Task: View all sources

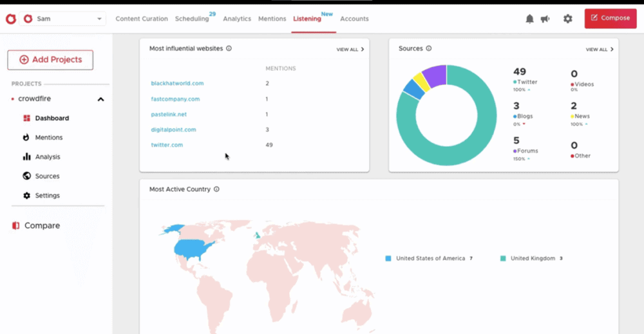Action: click(599, 50)
